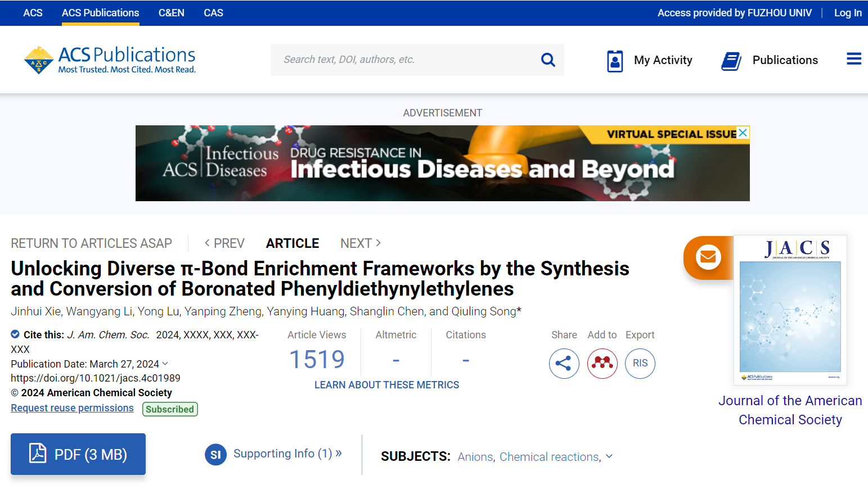Image resolution: width=868 pixels, height=494 pixels.
Task: Expand the Publication Date chevron
Action: pyautogui.click(x=165, y=364)
